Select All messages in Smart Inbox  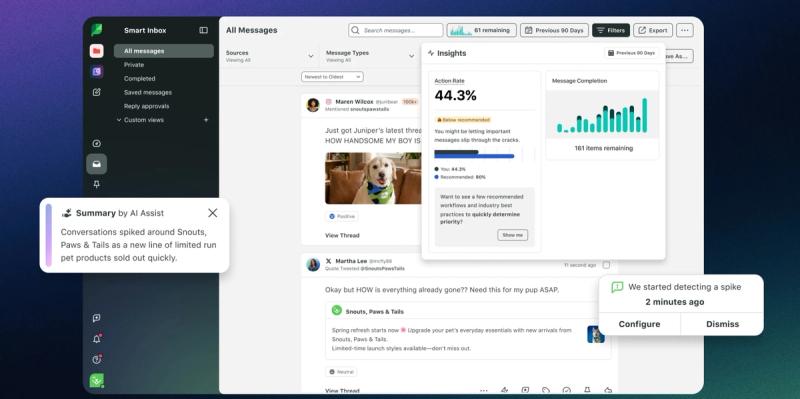click(164, 51)
